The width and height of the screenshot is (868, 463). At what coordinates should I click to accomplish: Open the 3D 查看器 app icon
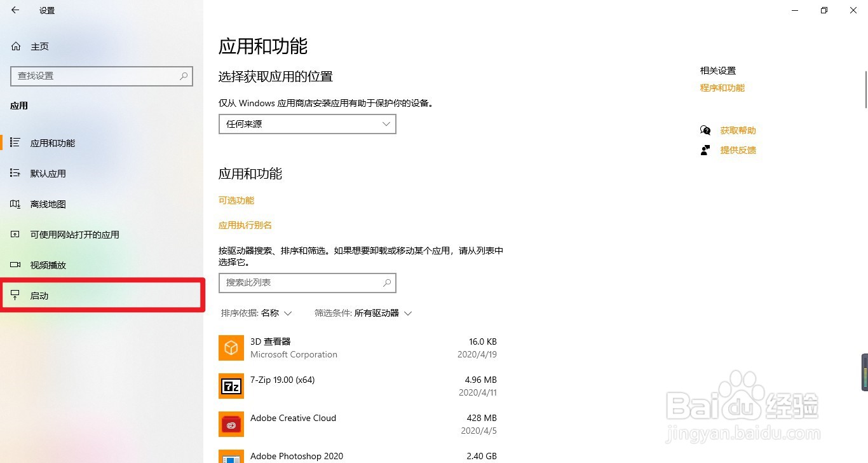pos(231,348)
